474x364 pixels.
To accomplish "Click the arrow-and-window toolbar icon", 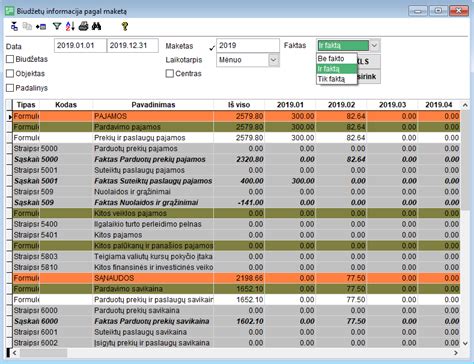I will (41, 26).
